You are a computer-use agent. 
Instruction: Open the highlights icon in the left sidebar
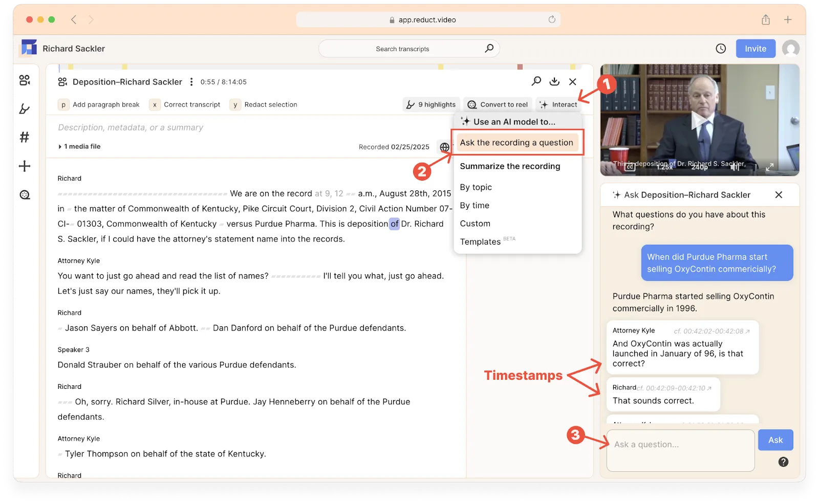coord(25,109)
